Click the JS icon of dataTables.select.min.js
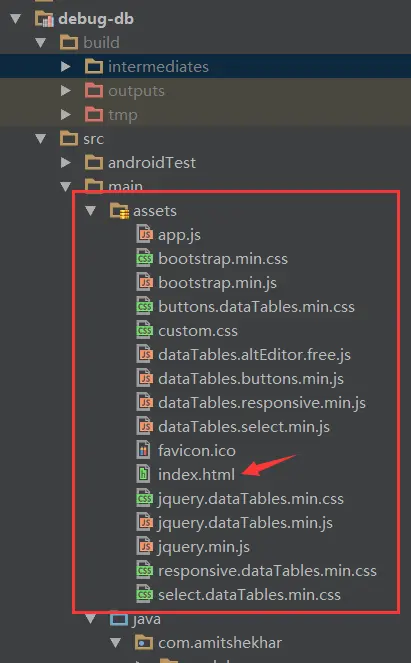Image resolution: width=411 pixels, height=663 pixels. coord(144,426)
